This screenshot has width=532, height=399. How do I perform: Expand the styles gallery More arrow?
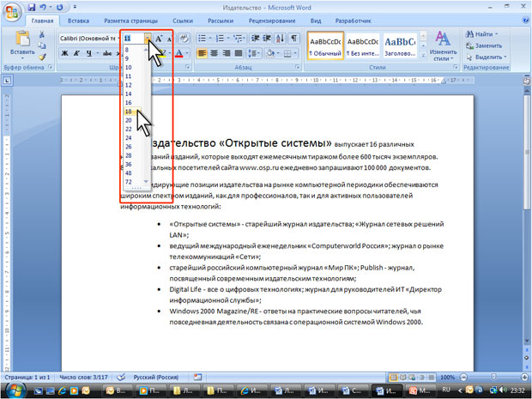click(x=423, y=55)
